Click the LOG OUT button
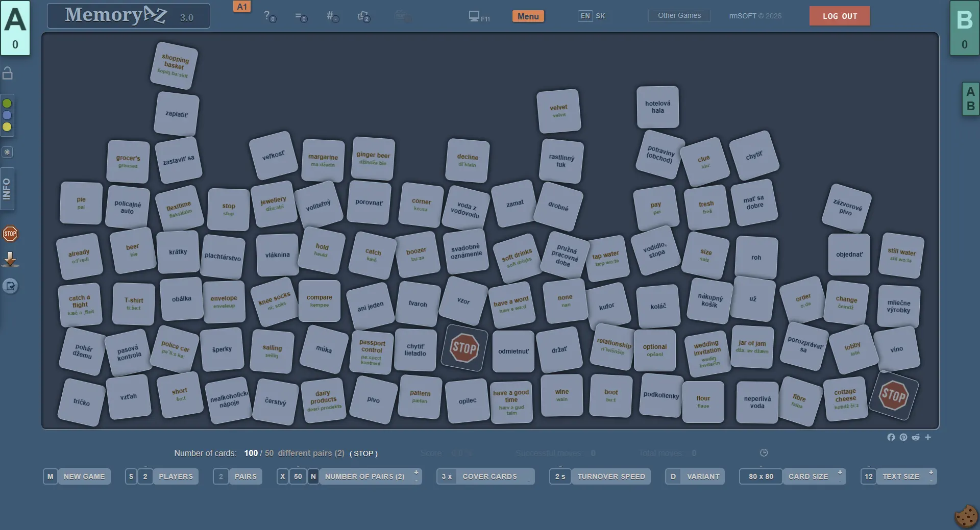The width and height of the screenshot is (980, 530). 839,16
